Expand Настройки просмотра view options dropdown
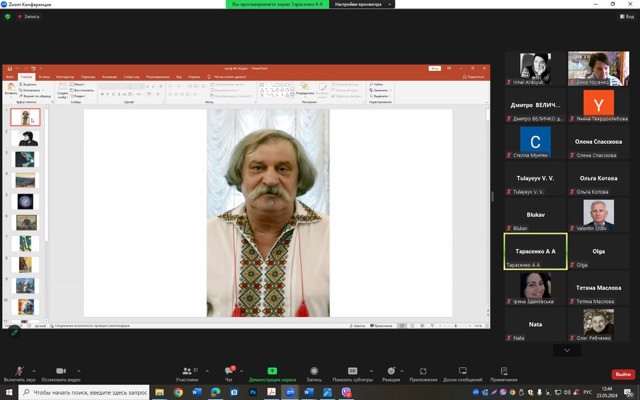This screenshot has width=640, height=400. pos(391,4)
